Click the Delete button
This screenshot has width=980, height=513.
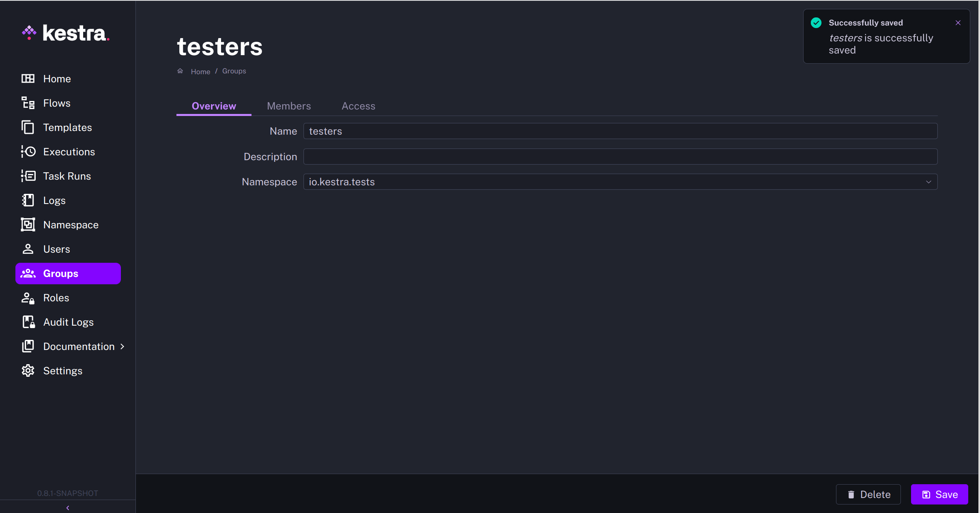pyautogui.click(x=868, y=494)
